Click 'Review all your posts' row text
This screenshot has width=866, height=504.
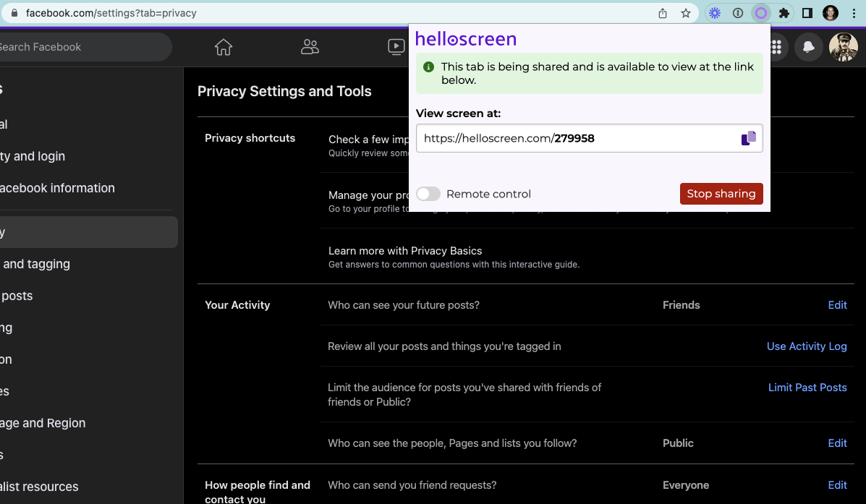pyautogui.click(x=444, y=346)
